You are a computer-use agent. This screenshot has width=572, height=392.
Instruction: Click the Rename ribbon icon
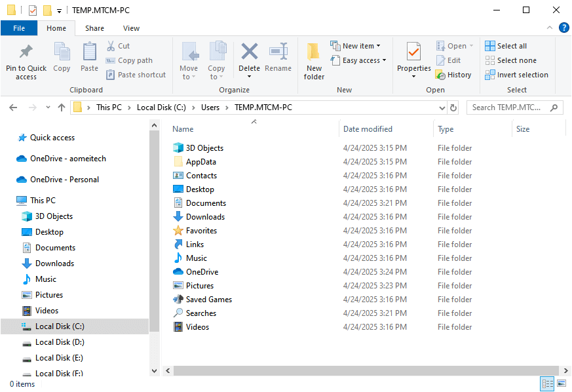(x=278, y=52)
